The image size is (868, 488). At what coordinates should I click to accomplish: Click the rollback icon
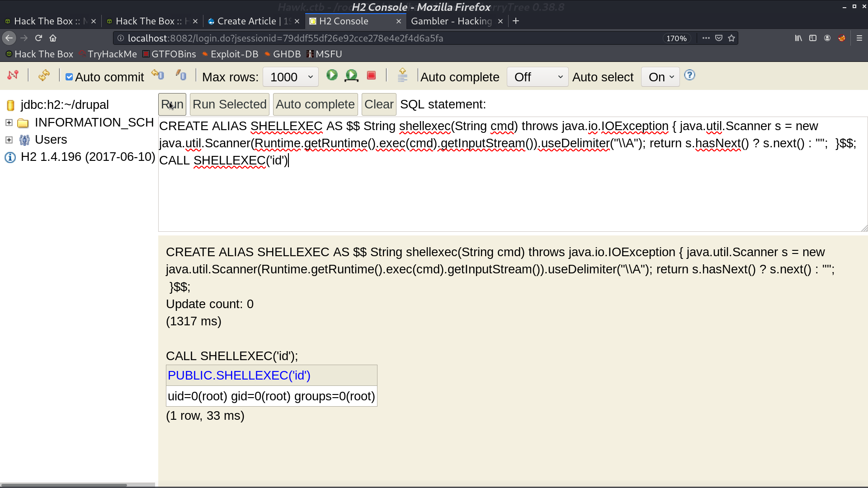(158, 75)
